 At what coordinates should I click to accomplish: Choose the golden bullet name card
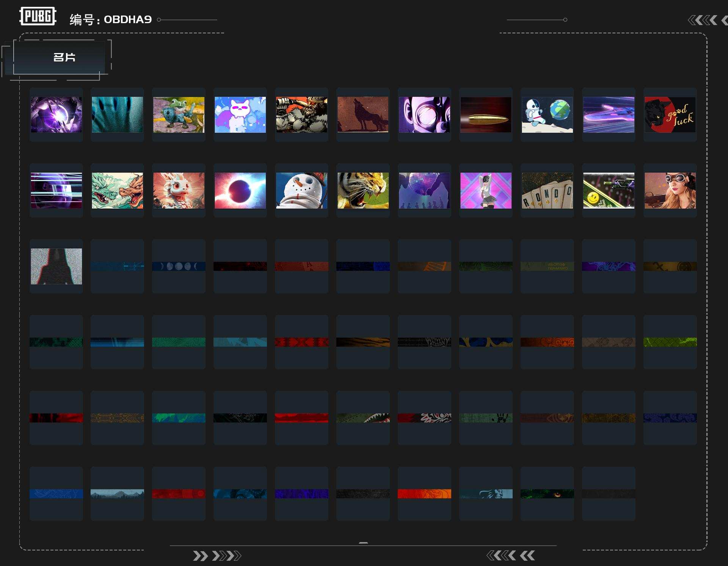pos(486,114)
